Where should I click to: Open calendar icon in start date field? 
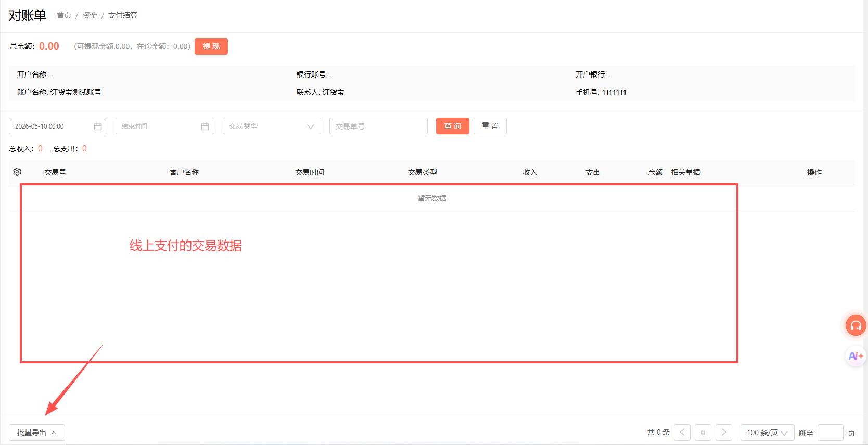98,126
